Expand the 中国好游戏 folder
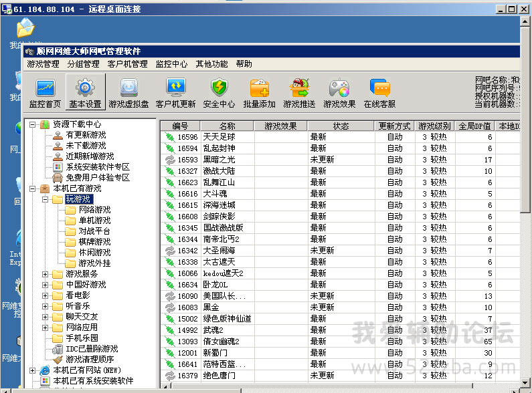Image resolution: width=532 pixels, height=393 pixels. click(45, 285)
